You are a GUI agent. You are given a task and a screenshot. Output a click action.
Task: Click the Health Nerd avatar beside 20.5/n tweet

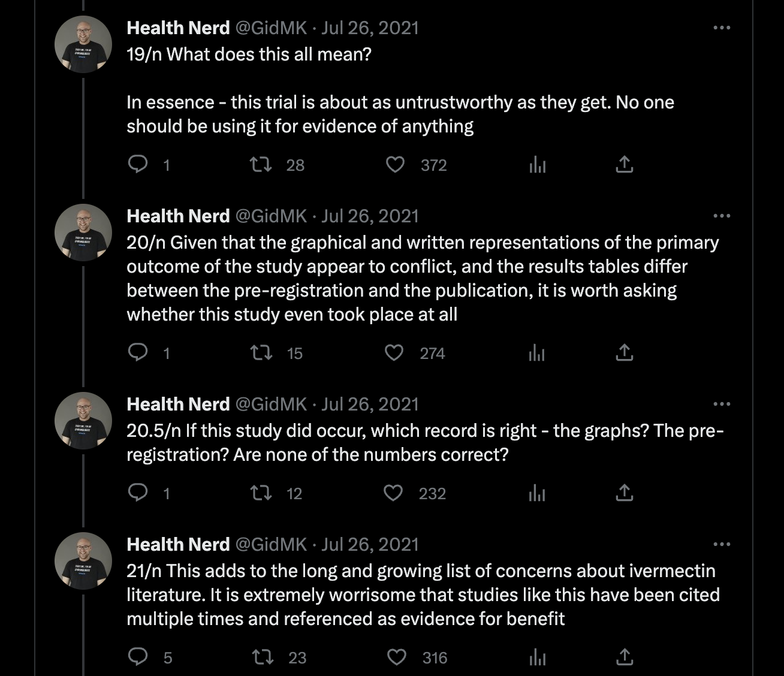point(83,421)
